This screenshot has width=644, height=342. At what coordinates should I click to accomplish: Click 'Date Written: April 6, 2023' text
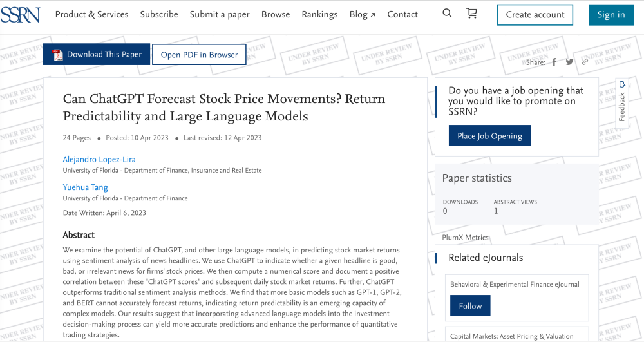104,213
